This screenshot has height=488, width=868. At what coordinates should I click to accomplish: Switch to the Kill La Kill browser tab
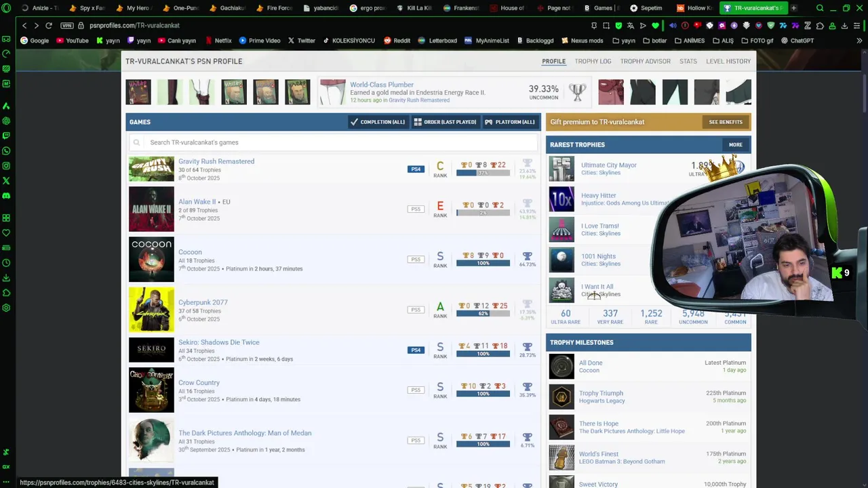coord(414,8)
